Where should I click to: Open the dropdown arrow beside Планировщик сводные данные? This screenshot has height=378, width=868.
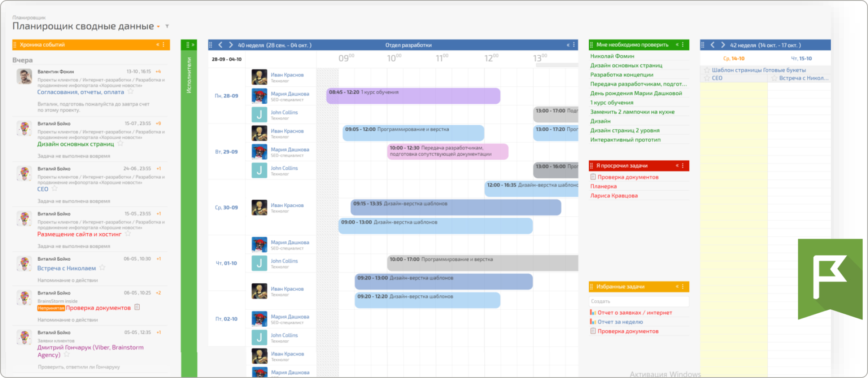[158, 27]
